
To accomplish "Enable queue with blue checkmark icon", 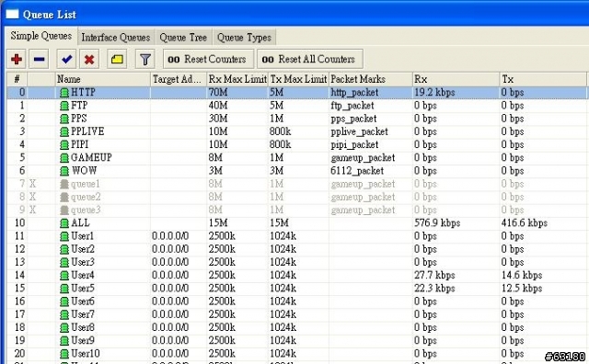I will (x=66, y=60).
